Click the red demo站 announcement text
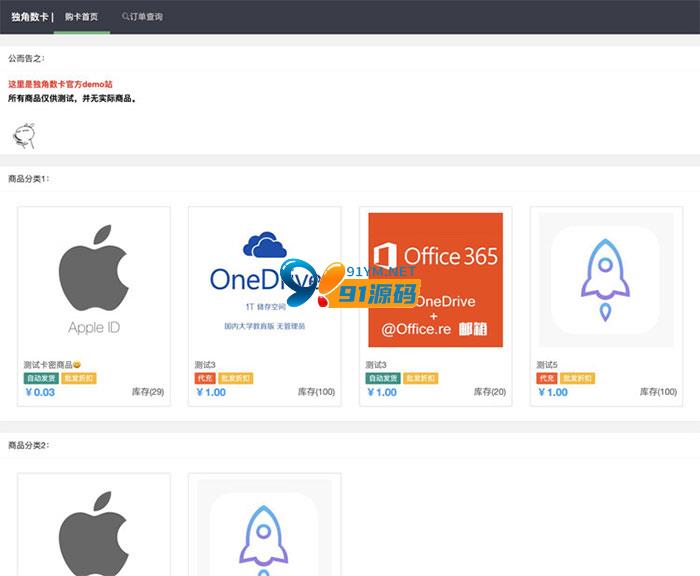Screen dimensions: 700x576 [60, 84]
